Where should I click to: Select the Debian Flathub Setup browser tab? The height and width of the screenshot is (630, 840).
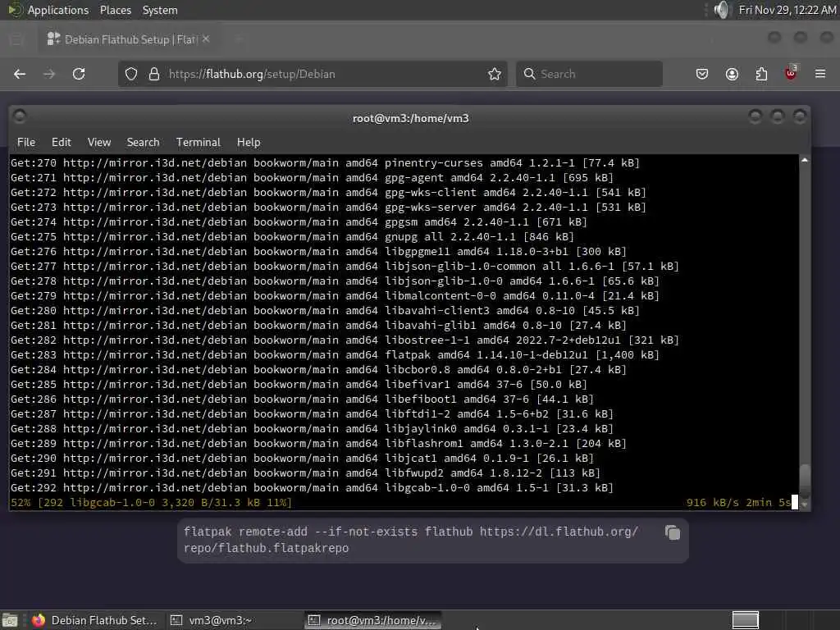[127, 39]
